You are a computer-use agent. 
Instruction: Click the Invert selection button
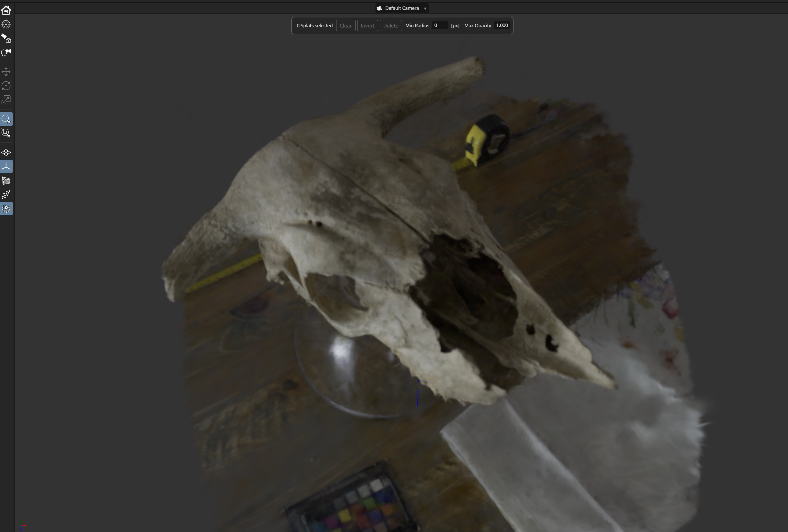[x=367, y=26]
